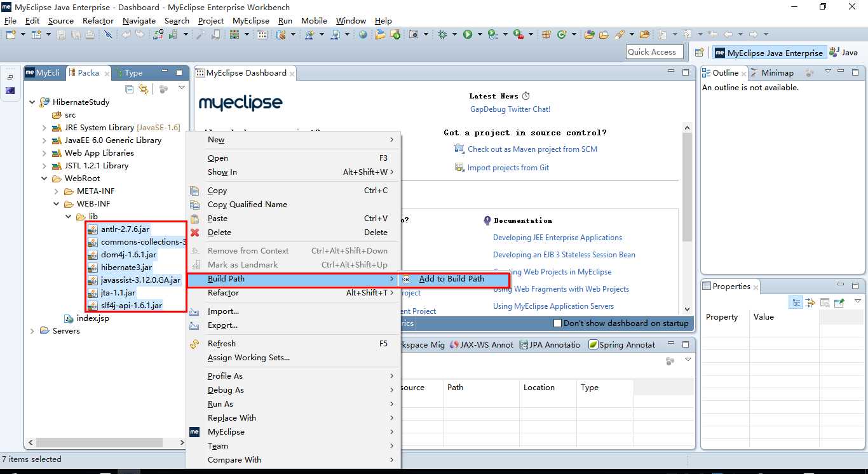Click Show Categories icon in Properties
This screenshot has height=474, width=868.
[x=796, y=302]
